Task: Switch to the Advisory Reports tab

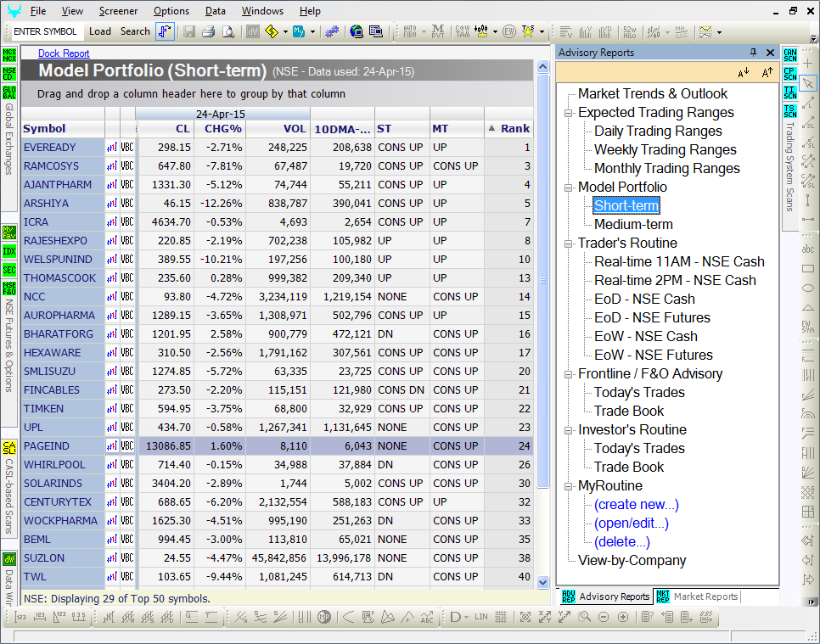Action: pyautogui.click(x=605, y=596)
